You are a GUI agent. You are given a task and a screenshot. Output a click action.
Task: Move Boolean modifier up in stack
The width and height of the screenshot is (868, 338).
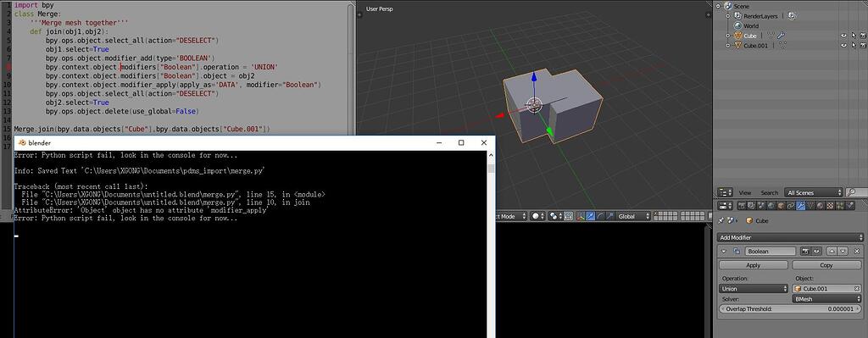coord(832,251)
